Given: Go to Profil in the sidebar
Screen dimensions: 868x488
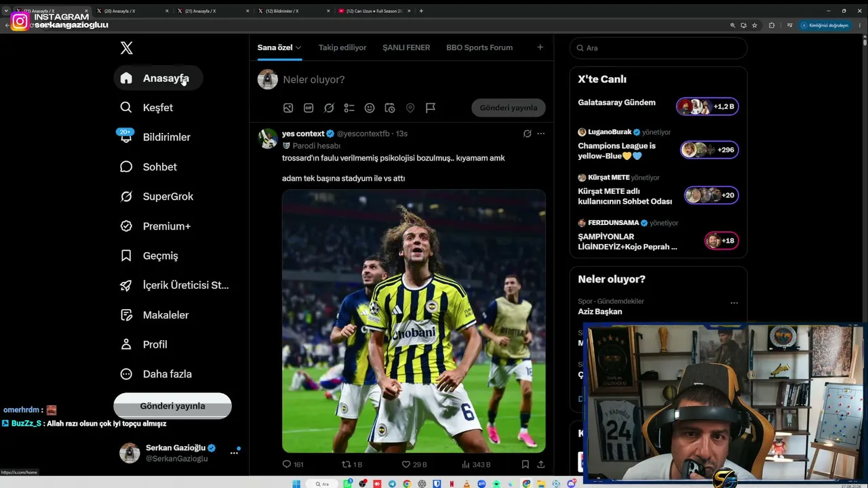Looking at the screenshot, I should [x=144, y=344].
